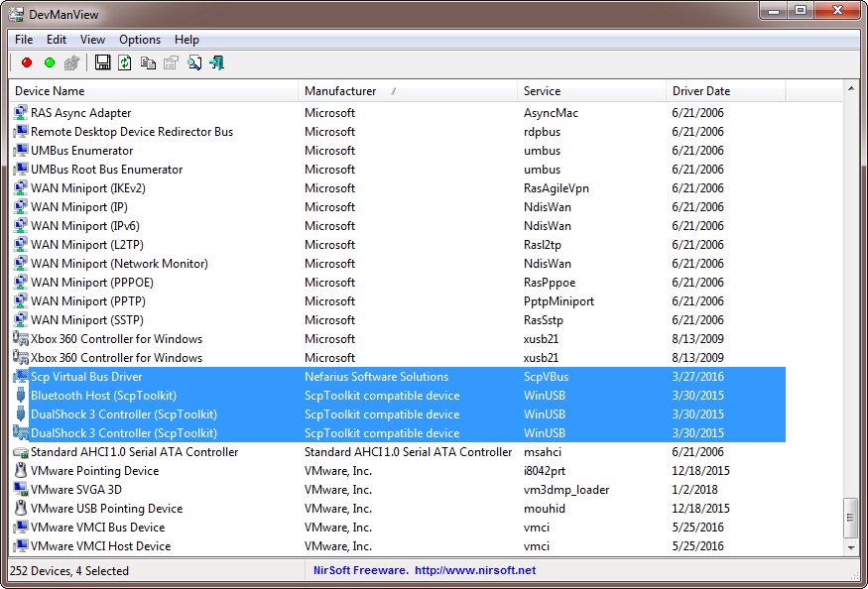Click the mouse icon beside VMware Pointing Device
This screenshot has height=589, width=868.
point(21,471)
